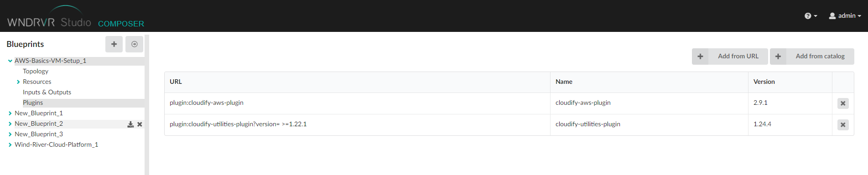This screenshot has height=175, width=868.
Task: Open the admin user dropdown
Action: [x=845, y=16]
